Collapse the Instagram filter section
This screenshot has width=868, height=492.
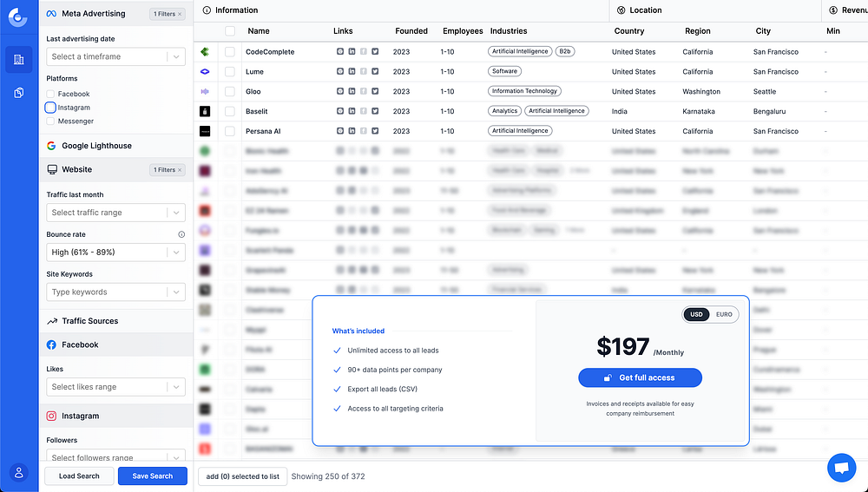116,416
